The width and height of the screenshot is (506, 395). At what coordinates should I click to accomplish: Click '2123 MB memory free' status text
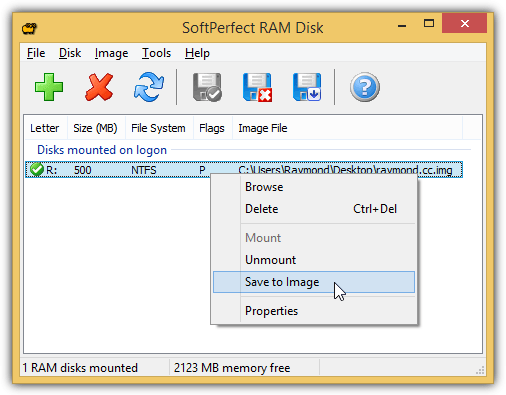[x=232, y=368]
